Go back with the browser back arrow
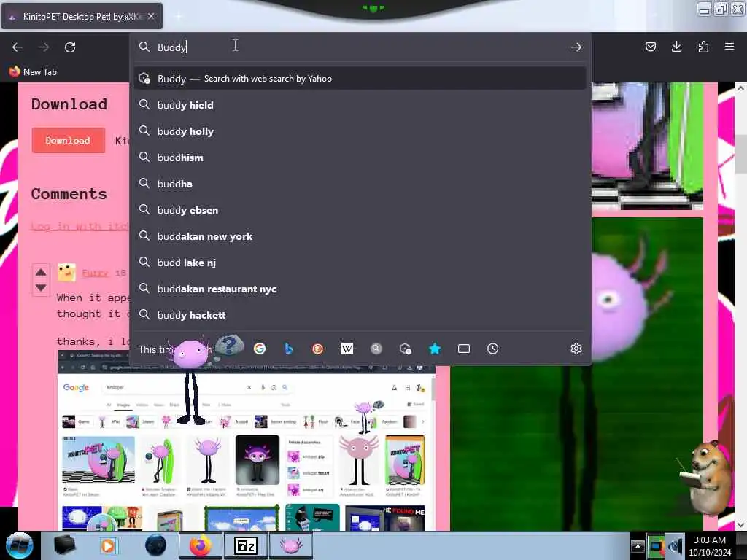 click(18, 47)
